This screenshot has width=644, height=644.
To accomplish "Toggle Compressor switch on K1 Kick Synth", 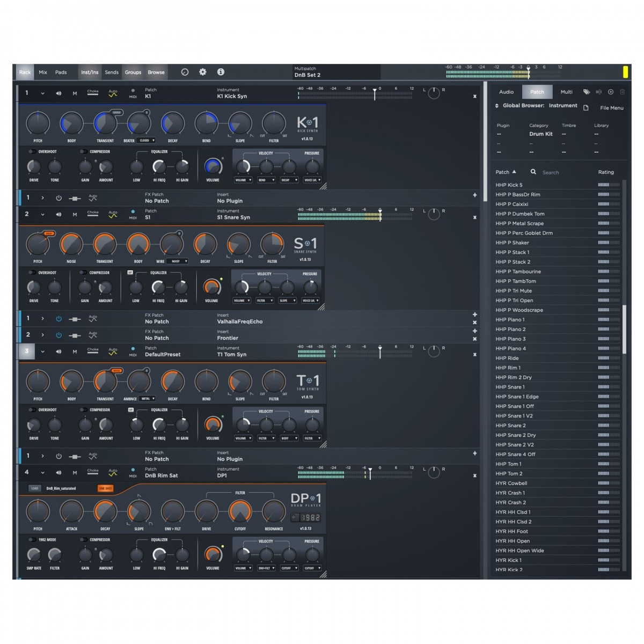I will (x=83, y=152).
